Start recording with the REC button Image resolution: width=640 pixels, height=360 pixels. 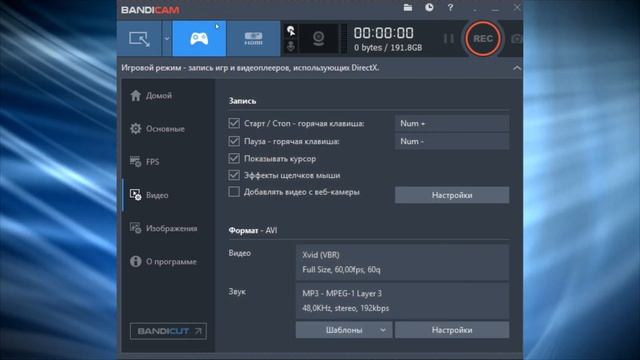(483, 39)
